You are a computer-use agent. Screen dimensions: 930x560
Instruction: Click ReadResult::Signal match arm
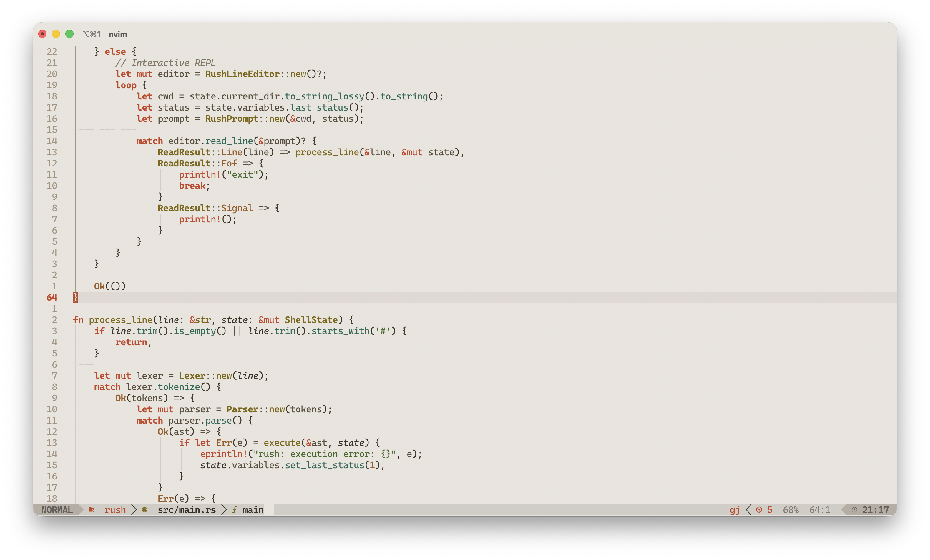(x=205, y=208)
